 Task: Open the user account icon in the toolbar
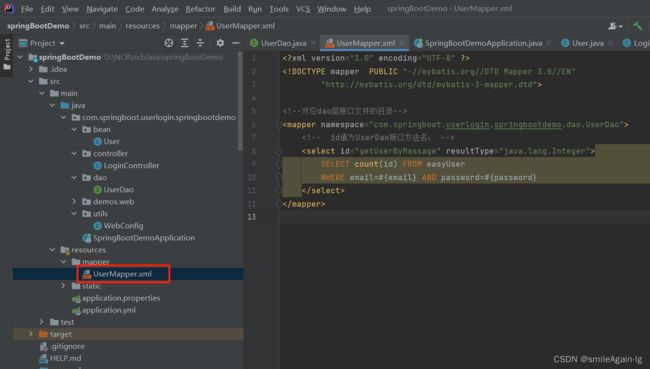pyautogui.click(x=615, y=26)
